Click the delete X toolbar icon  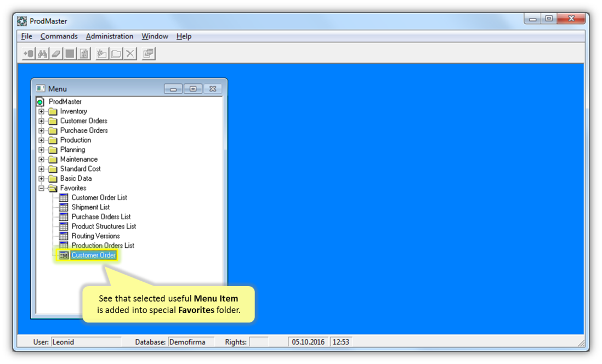pyautogui.click(x=130, y=54)
